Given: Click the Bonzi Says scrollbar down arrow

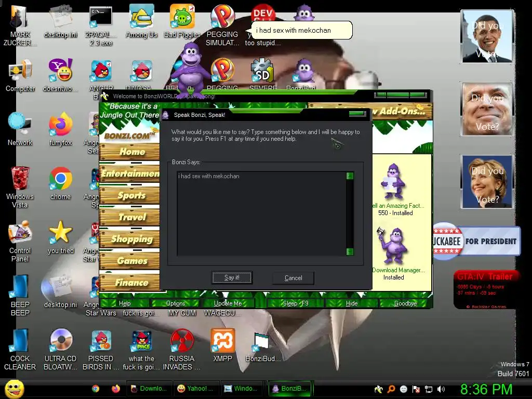Looking at the screenshot, I should pos(350,251).
